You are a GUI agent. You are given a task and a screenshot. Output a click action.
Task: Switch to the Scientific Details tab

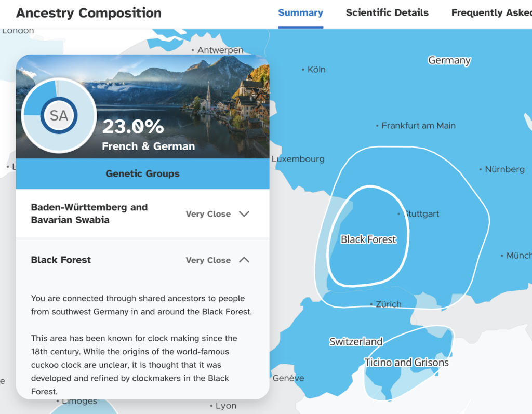387,13
